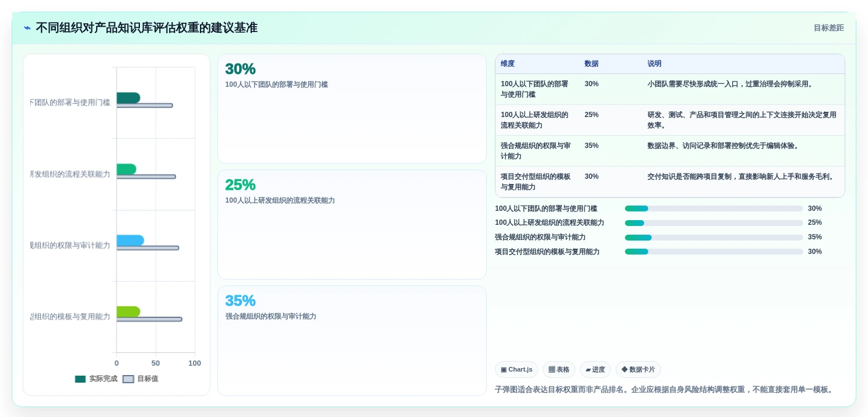Open the 25% card for 100人以上研发组织
The image size is (868, 417).
point(352,224)
